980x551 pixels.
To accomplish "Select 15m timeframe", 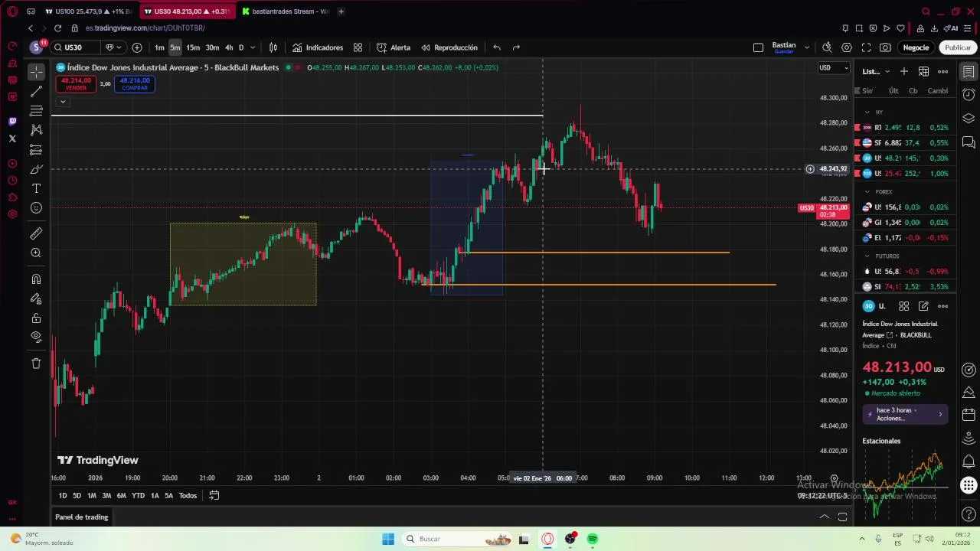I will (x=193, y=47).
